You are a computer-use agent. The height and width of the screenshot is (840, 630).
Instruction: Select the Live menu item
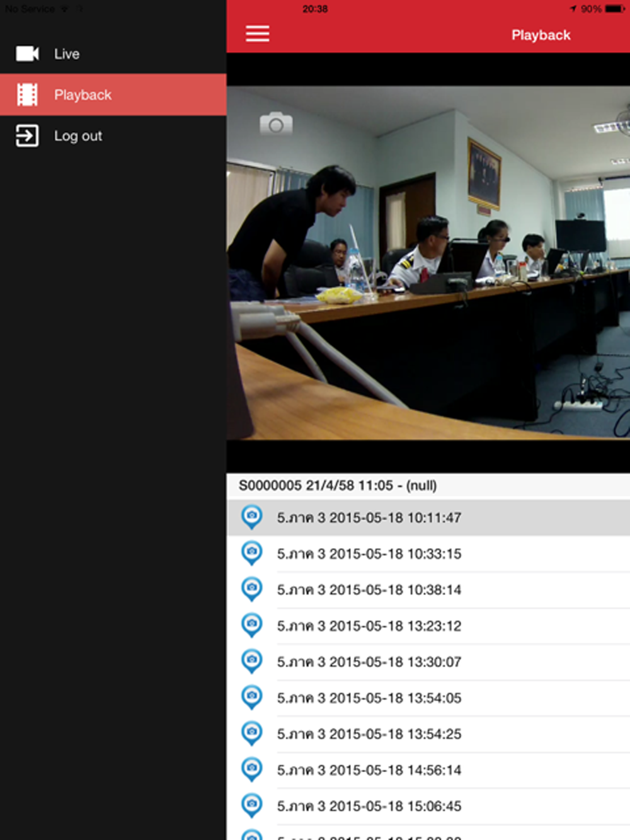click(67, 54)
